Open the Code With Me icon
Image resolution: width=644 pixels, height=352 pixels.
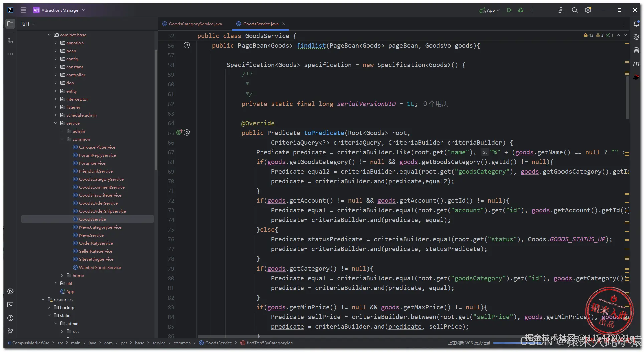[x=561, y=10]
